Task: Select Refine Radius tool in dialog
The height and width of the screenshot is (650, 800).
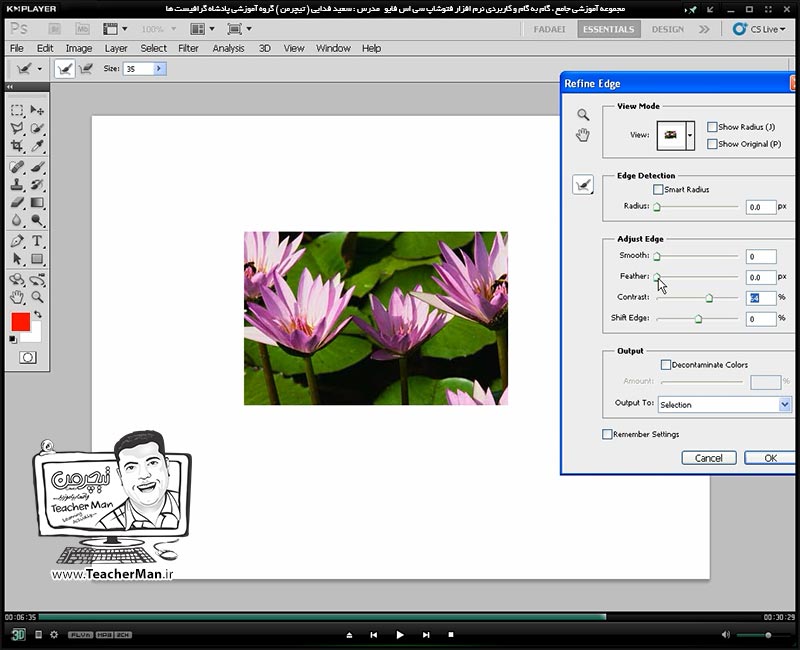Action: 583,185
